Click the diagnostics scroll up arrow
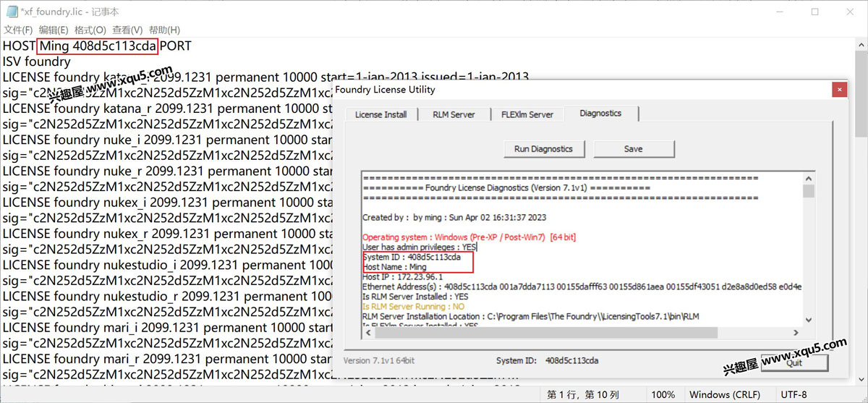 pos(809,179)
